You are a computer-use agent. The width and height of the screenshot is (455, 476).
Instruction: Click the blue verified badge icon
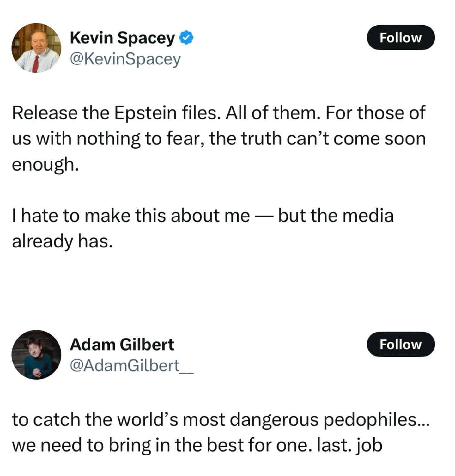tap(186, 38)
